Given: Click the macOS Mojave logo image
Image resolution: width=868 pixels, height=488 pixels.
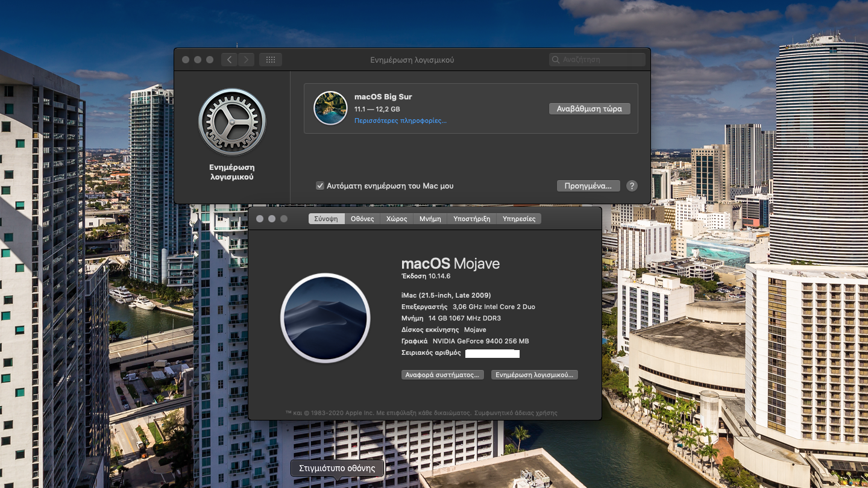Looking at the screenshot, I should point(325,318).
